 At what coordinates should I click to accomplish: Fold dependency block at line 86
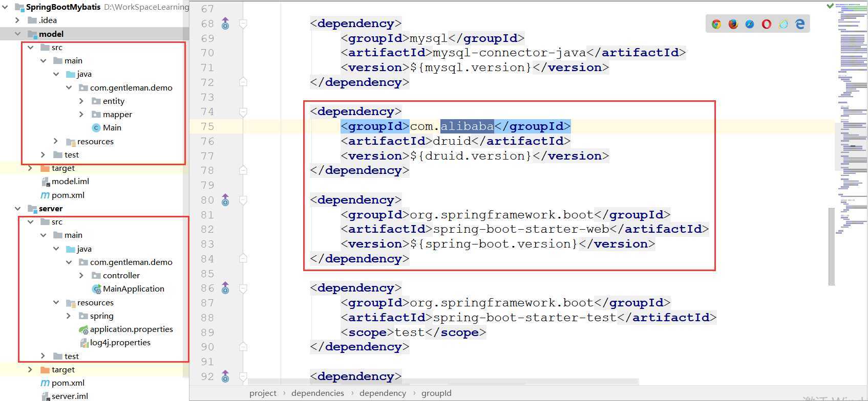pos(243,288)
